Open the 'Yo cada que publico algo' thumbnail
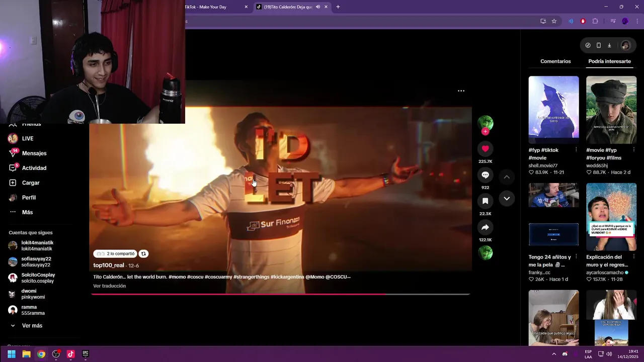This screenshot has height=362, width=644. pyautogui.click(x=553, y=318)
